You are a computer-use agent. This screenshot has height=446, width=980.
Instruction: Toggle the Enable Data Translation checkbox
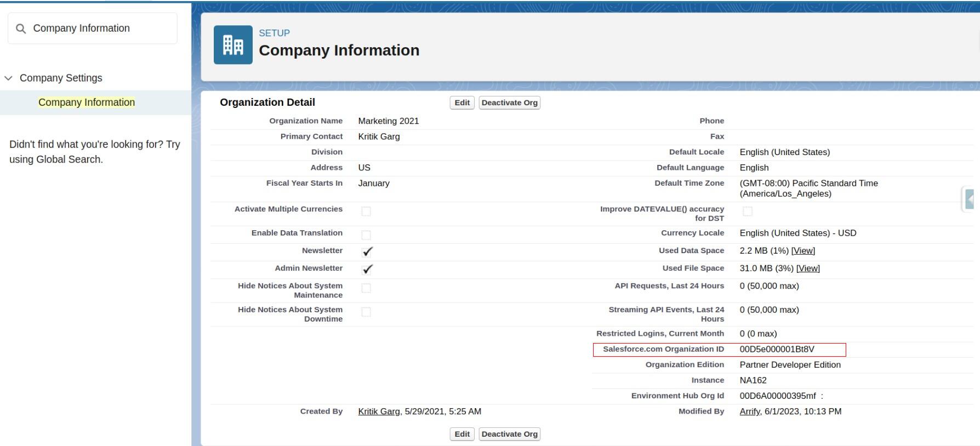[366, 235]
